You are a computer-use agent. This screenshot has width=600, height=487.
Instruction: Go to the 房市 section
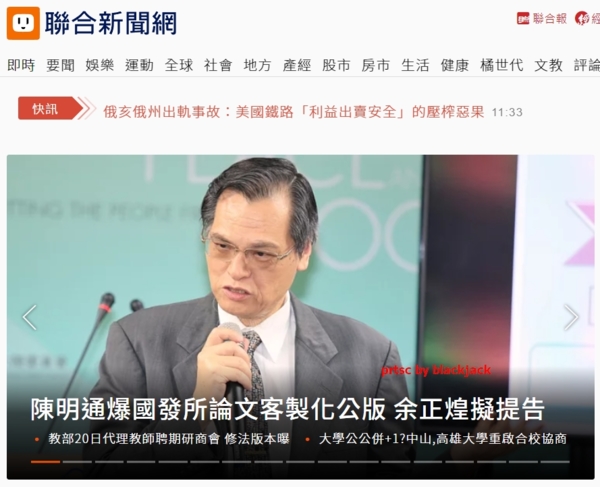click(376, 65)
